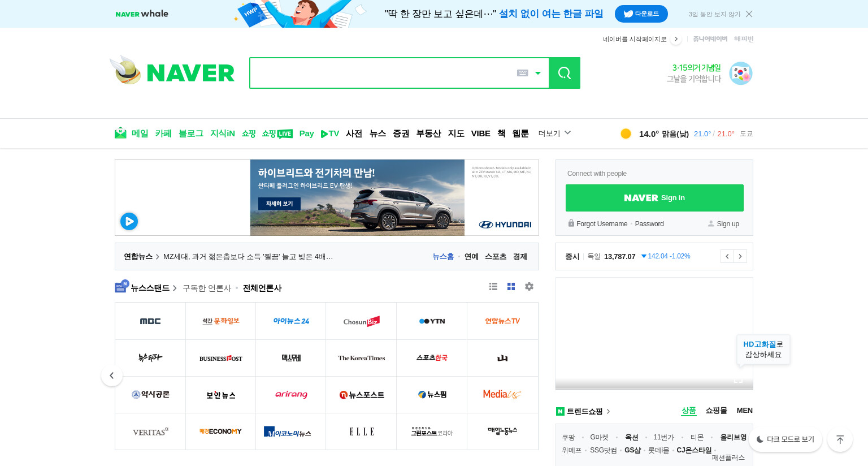This screenshot has width=868, height=466.
Task: Click the Password recovery link
Action: coord(649,224)
